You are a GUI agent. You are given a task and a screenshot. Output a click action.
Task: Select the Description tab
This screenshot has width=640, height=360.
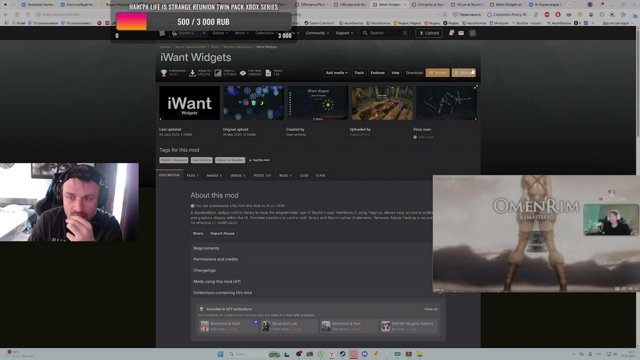[169, 175]
